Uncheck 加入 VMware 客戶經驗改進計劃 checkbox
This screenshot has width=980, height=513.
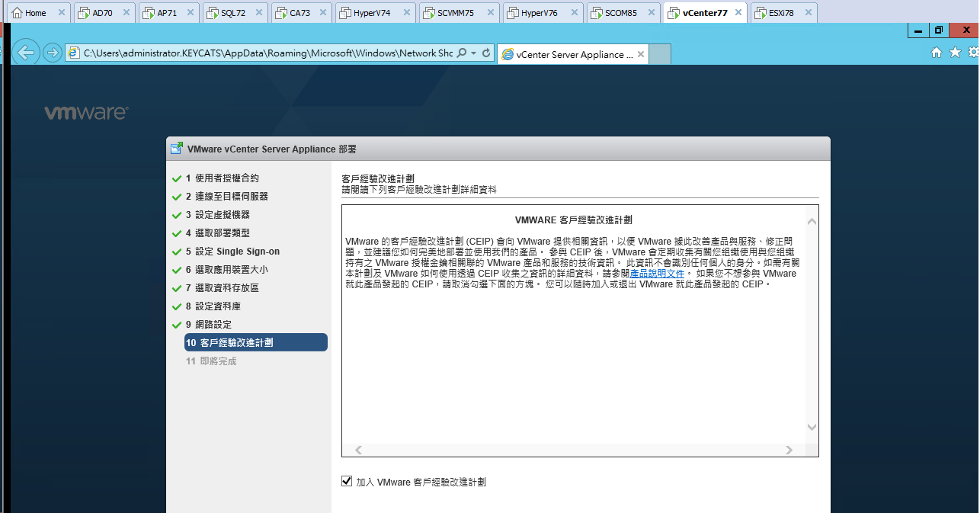(347, 481)
